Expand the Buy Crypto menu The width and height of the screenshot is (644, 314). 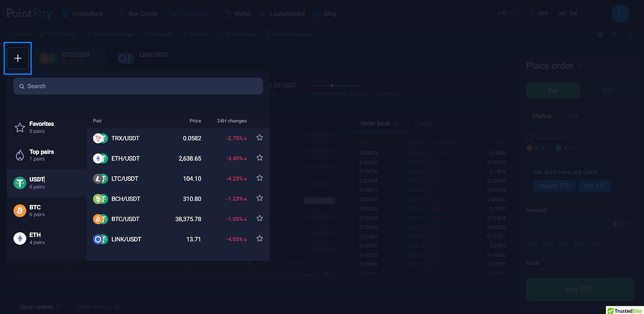[x=141, y=14]
